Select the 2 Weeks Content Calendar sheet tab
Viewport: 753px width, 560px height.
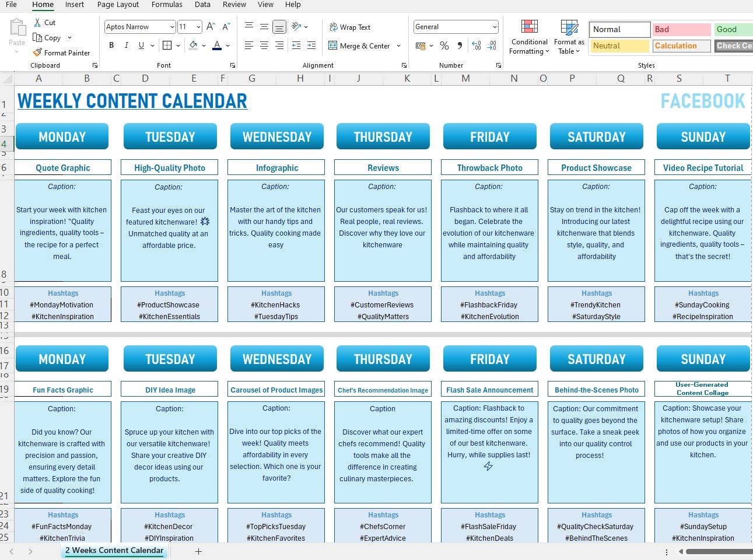point(114,551)
